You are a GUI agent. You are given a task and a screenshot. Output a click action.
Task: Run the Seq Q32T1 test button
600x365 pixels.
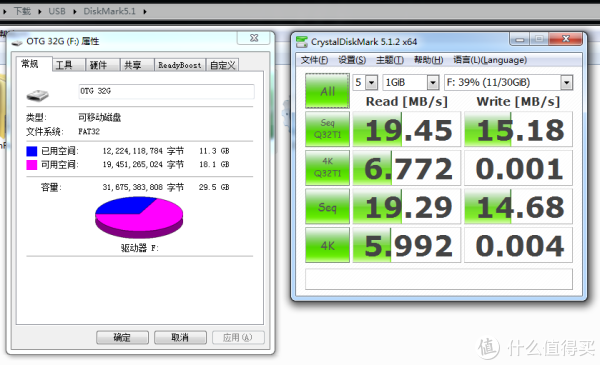[327, 129]
